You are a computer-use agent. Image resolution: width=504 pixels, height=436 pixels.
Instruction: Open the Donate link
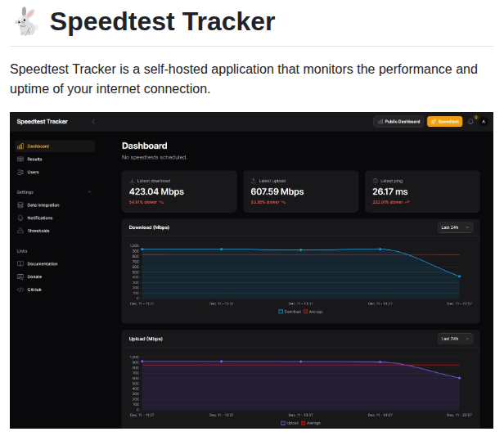tap(34, 276)
